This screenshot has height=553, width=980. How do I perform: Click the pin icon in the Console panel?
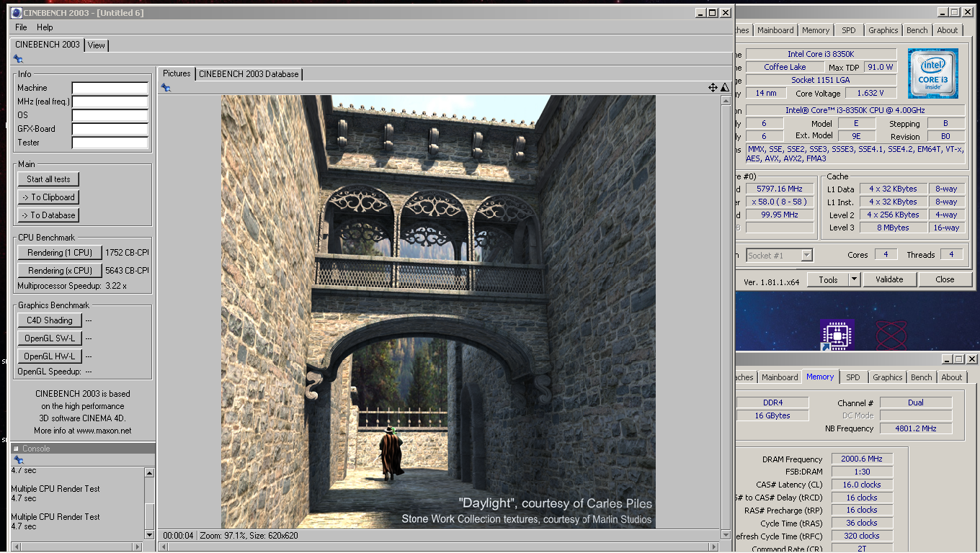[x=19, y=460]
